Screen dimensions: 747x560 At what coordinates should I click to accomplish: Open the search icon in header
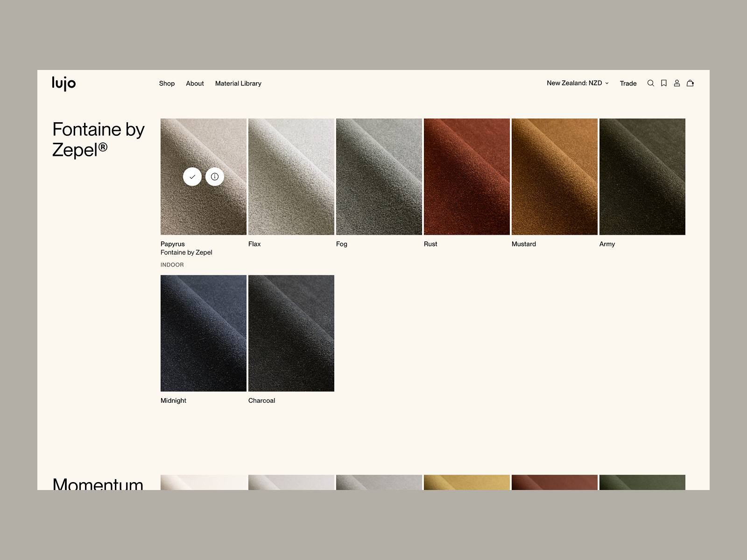650,83
